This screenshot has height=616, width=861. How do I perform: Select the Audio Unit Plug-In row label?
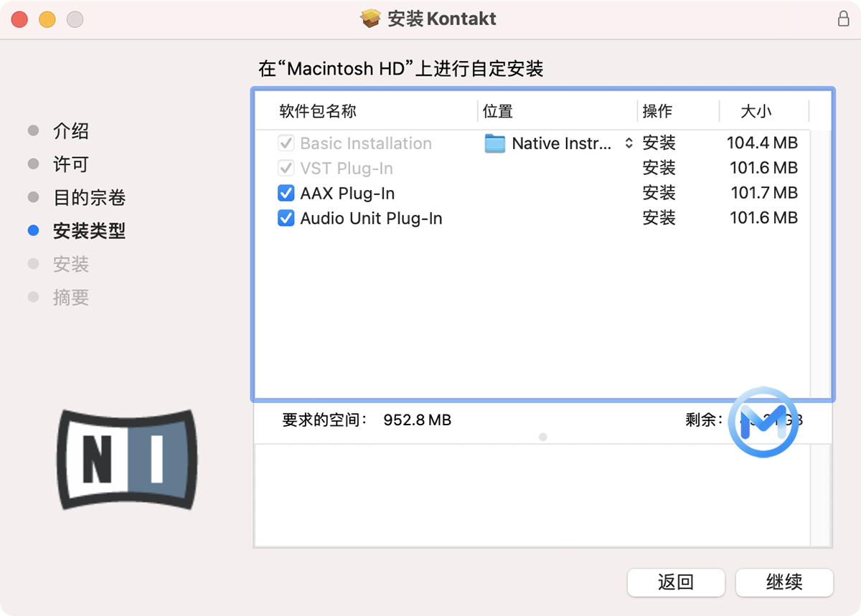[x=371, y=219]
